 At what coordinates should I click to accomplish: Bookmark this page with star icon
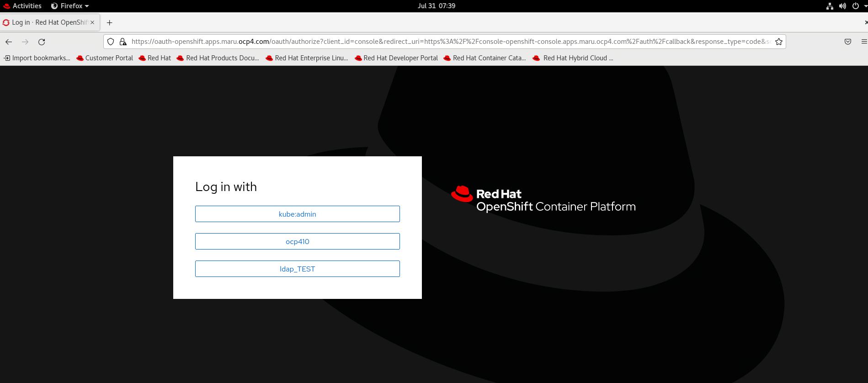tap(779, 42)
